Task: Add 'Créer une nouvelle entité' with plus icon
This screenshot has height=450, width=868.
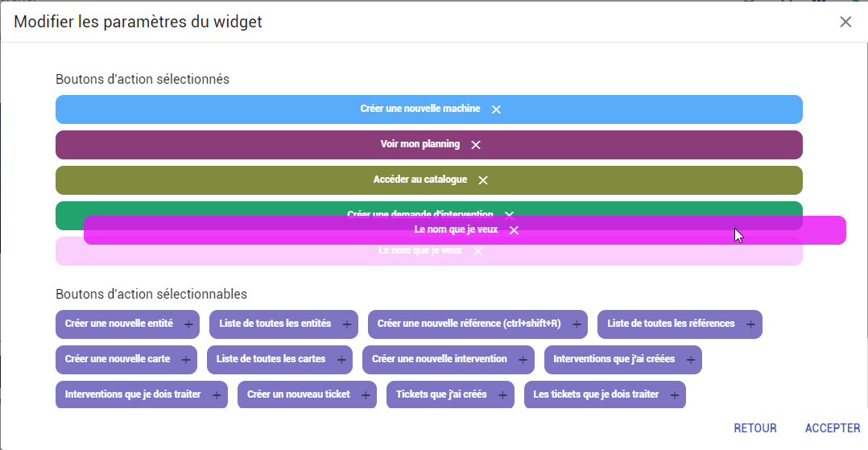Action: 188,324
